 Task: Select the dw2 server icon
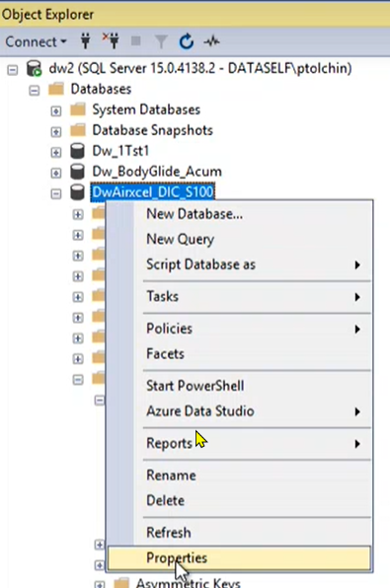click(x=34, y=69)
